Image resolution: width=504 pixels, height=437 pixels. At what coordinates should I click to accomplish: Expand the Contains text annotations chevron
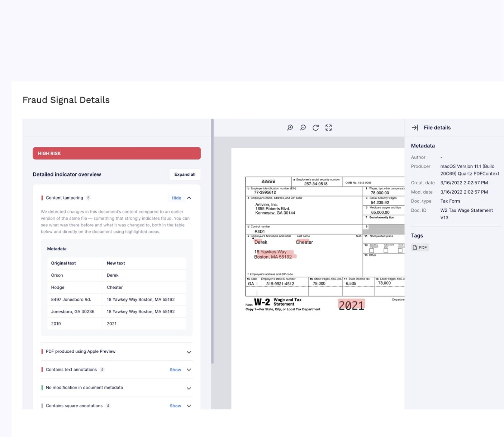coord(189,370)
